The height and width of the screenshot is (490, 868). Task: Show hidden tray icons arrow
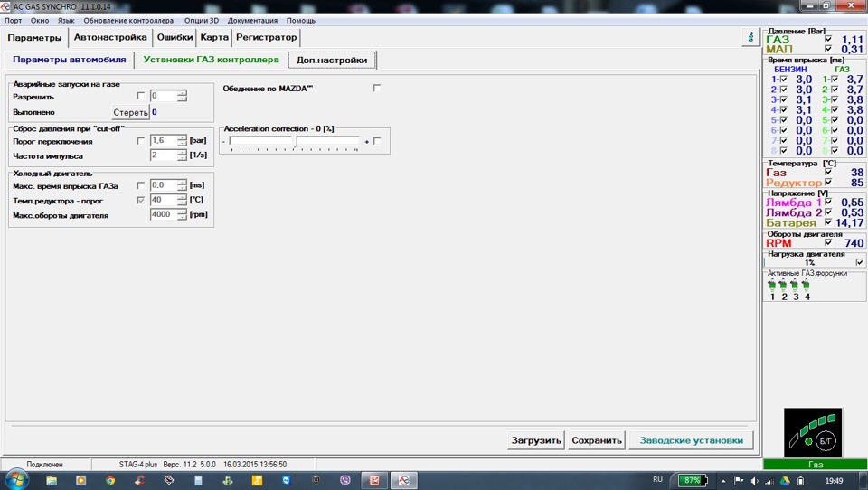pyautogui.click(x=723, y=481)
